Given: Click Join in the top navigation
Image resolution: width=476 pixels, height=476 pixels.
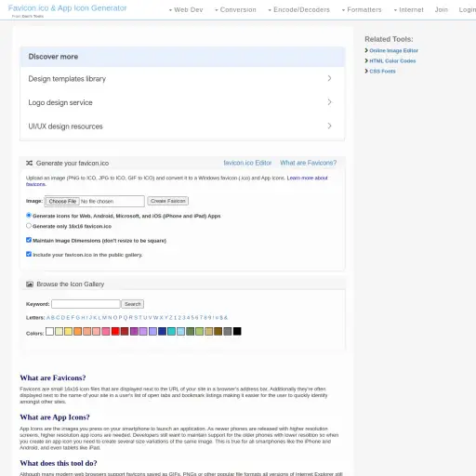Looking at the screenshot, I should pos(442,10).
